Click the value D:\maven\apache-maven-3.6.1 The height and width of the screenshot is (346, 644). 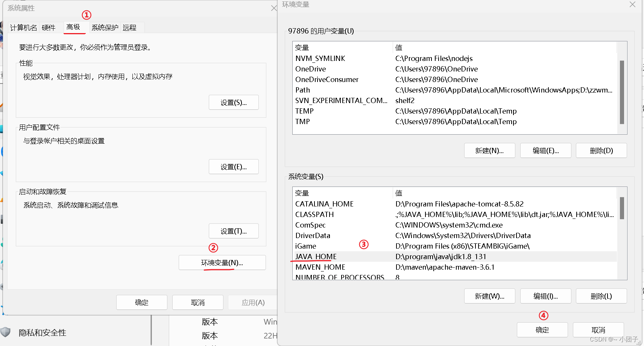point(445,267)
